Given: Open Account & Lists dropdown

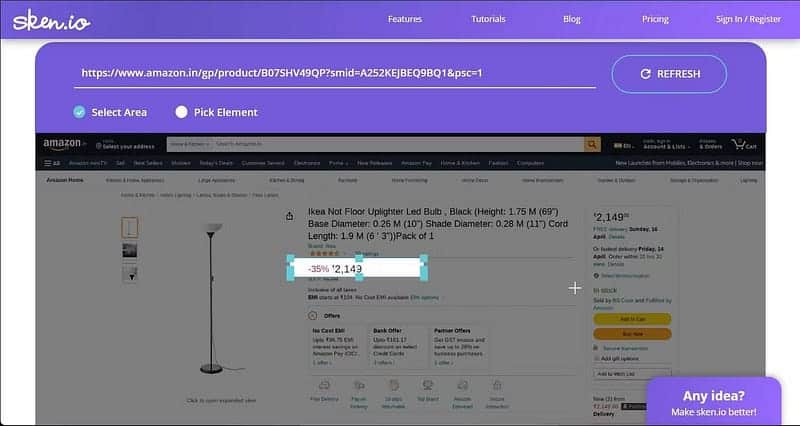Looking at the screenshot, I should click(x=667, y=144).
